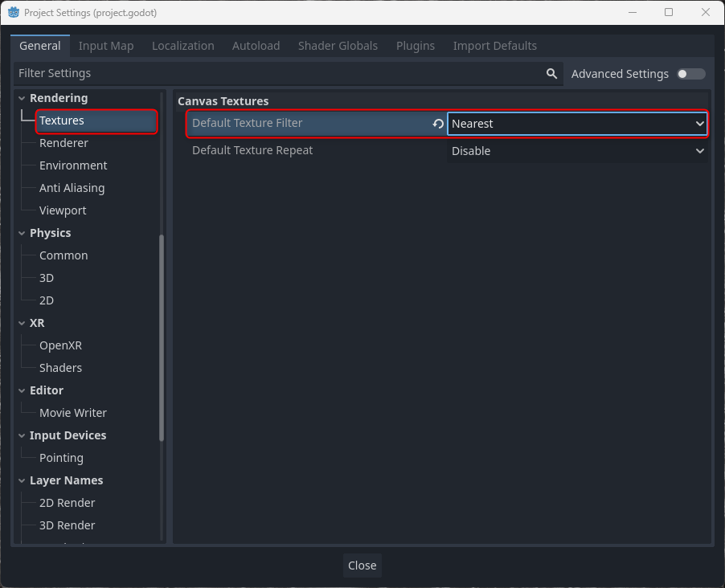Open the Autoload tab
725x588 pixels.
pyautogui.click(x=256, y=46)
